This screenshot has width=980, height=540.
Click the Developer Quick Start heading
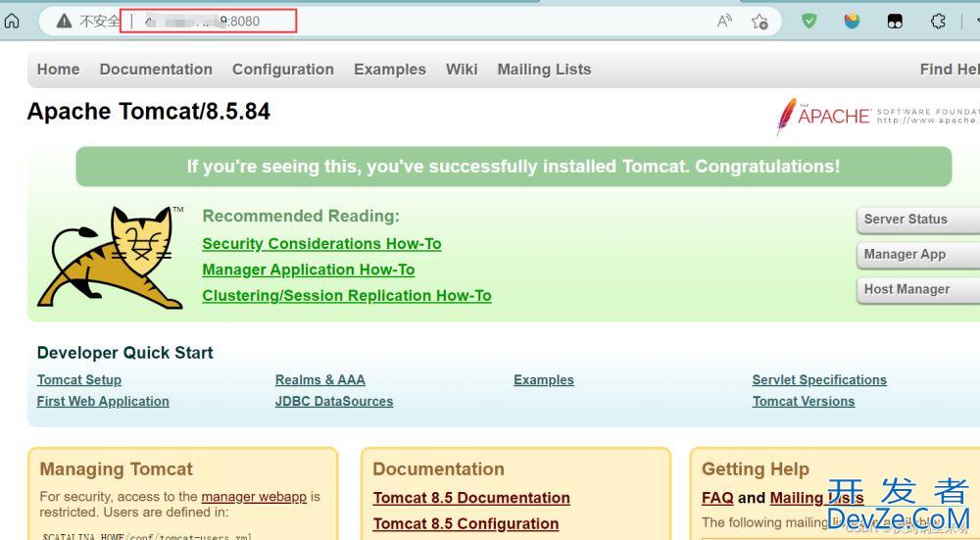click(x=125, y=353)
